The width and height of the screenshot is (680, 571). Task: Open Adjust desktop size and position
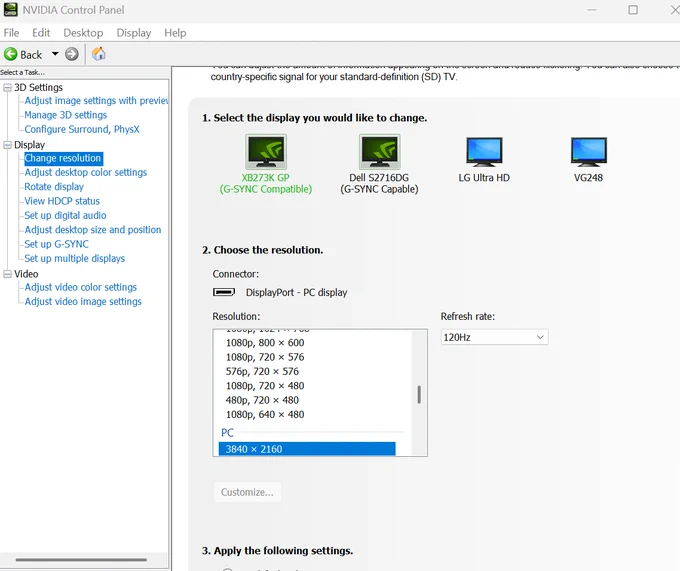click(93, 230)
